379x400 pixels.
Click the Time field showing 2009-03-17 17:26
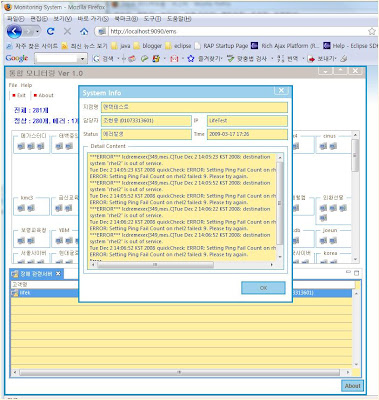tap(247, 134)
